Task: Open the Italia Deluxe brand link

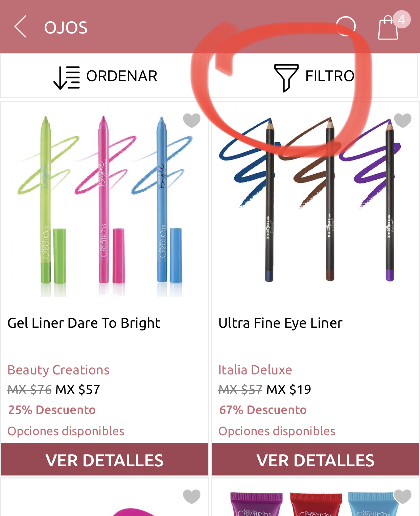Action: [x=255, y=370]
